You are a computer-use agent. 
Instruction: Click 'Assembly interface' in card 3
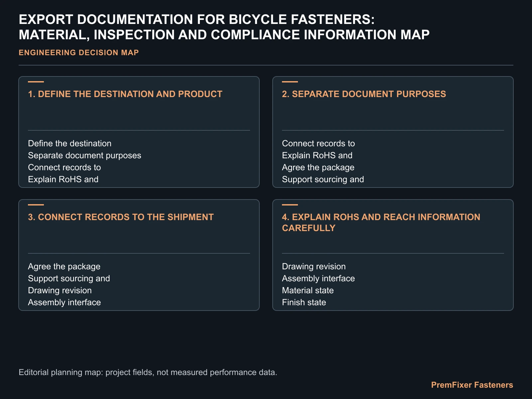click(65, 303)
